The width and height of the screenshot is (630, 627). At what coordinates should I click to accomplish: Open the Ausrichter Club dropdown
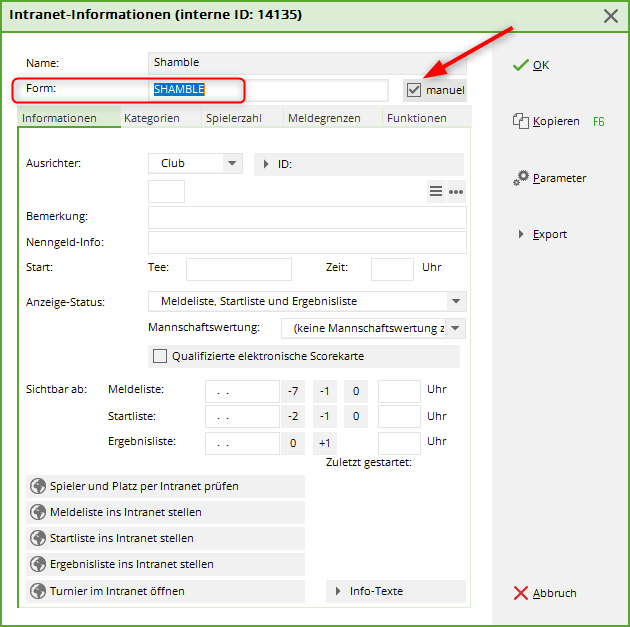(231, 164)
